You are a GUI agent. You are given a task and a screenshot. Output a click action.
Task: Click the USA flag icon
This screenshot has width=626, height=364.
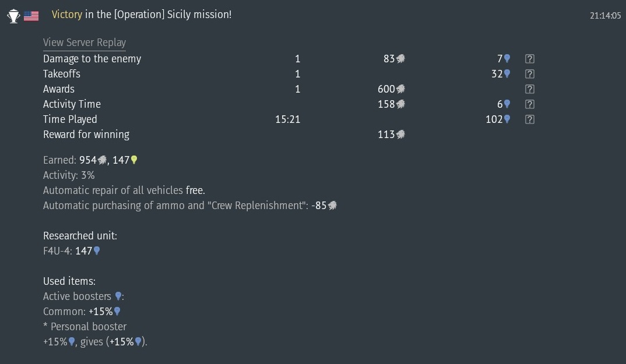(31, 16)
